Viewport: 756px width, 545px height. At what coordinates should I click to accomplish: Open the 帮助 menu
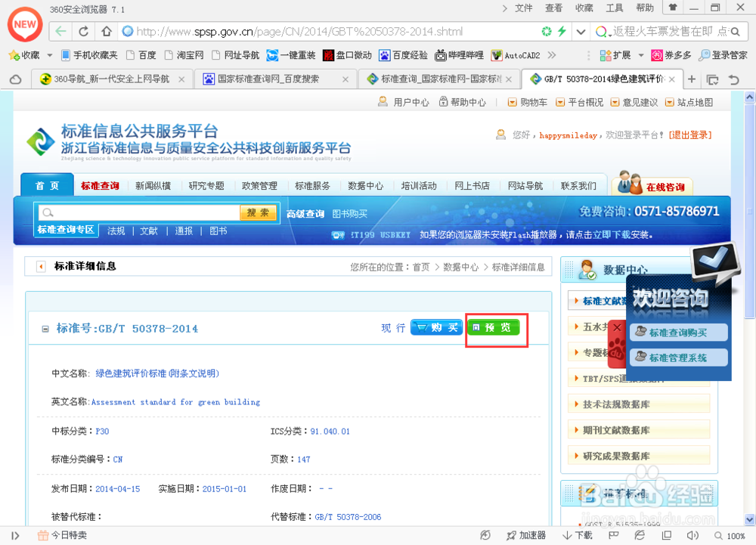645,8
